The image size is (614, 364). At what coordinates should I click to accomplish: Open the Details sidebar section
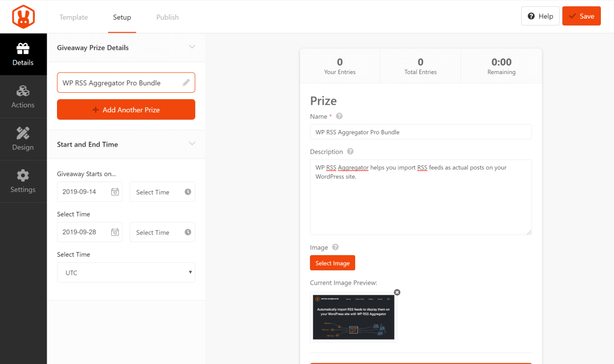tap(23, 54)
